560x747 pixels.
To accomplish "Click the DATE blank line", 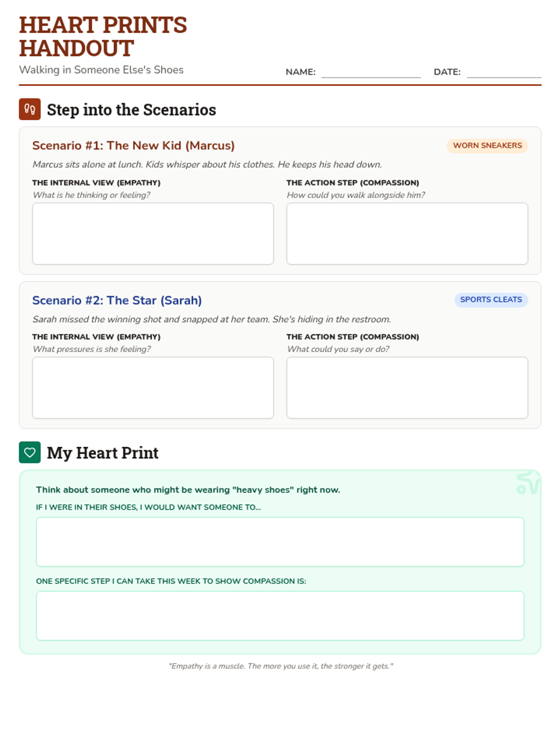I will pyautogui.click(x=504, y=72).
